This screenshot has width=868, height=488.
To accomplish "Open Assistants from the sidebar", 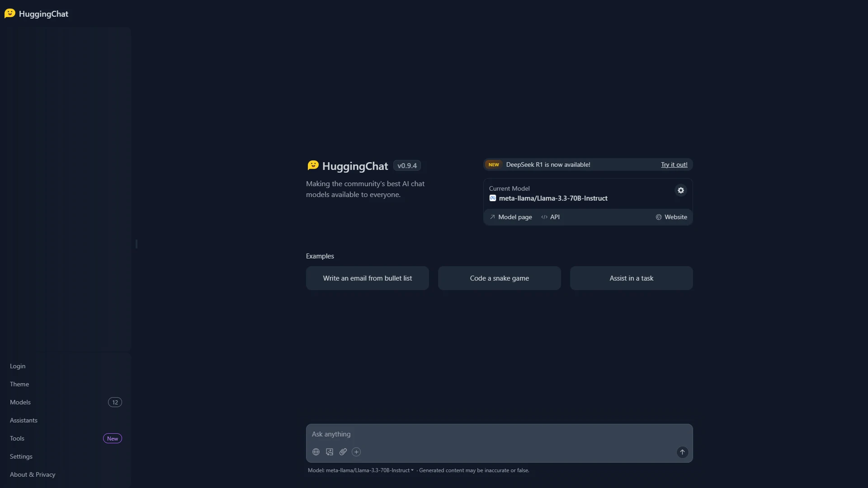I will tap(66, 420).
